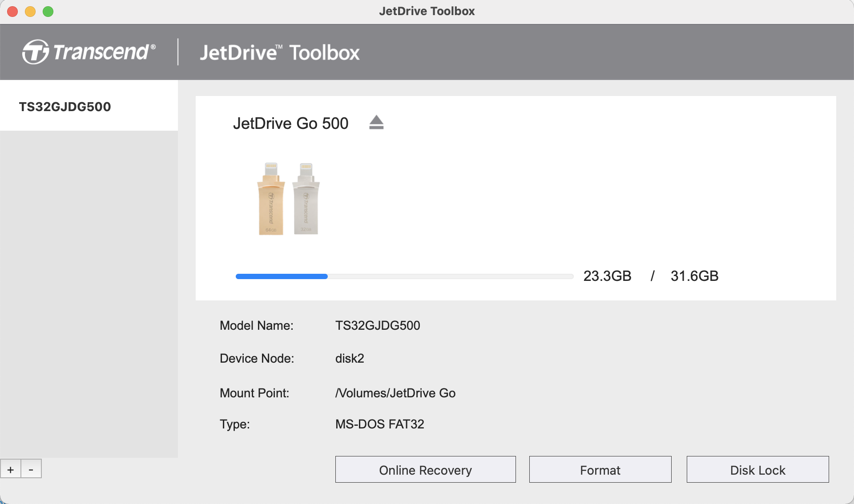Click the Device Node label

coord(257,358)
